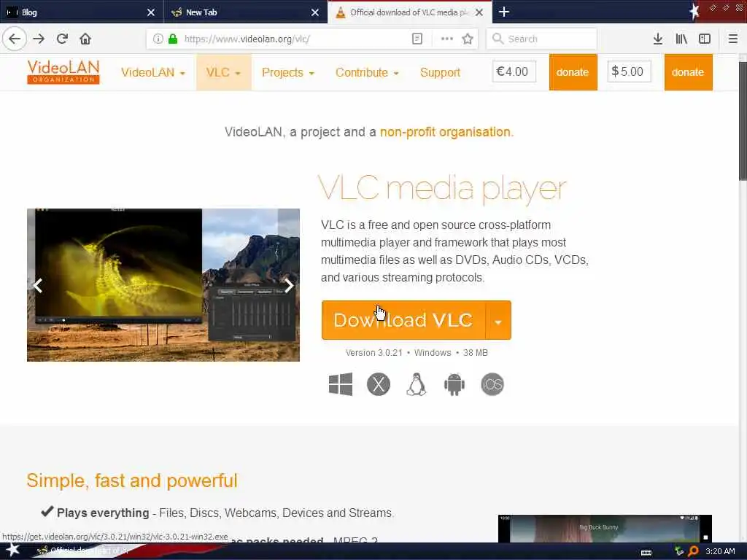Click the 'Version 3.0.21' text
Viewport: 747px width, 560px height.
pyautogui.click(x=374, y=353)
